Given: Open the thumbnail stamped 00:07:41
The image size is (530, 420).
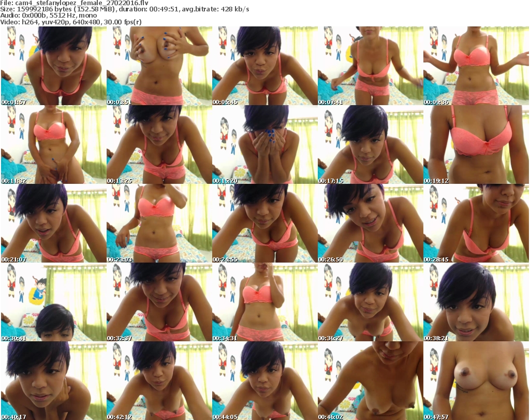Looking at the screenshot, I should tap(370, 66).
